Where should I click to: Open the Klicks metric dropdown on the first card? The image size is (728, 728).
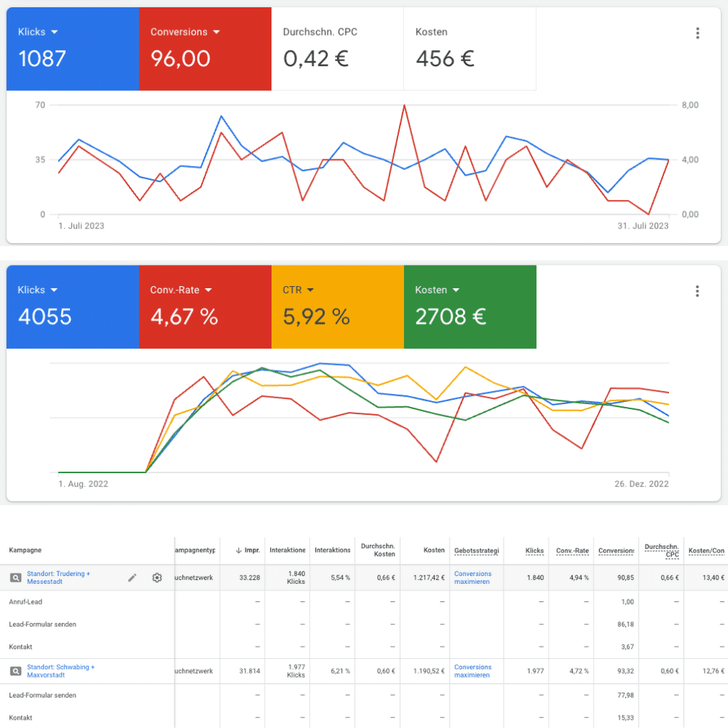click(53, 32)
